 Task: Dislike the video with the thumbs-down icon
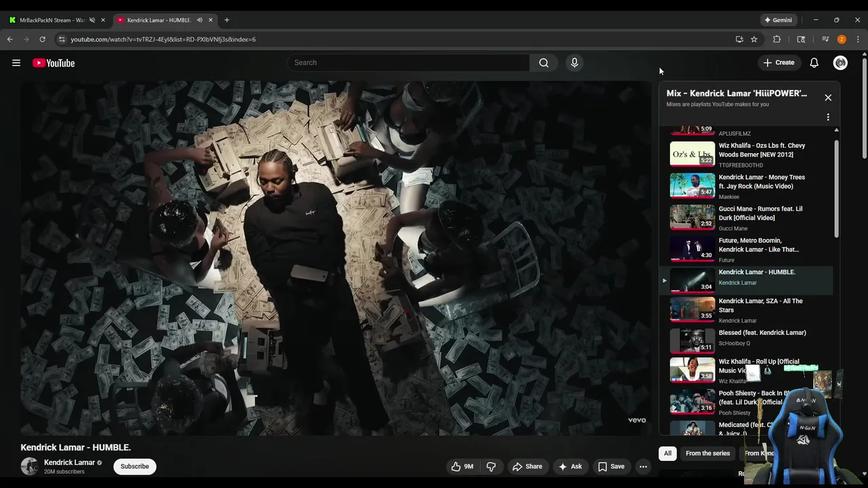pos(491,466)
